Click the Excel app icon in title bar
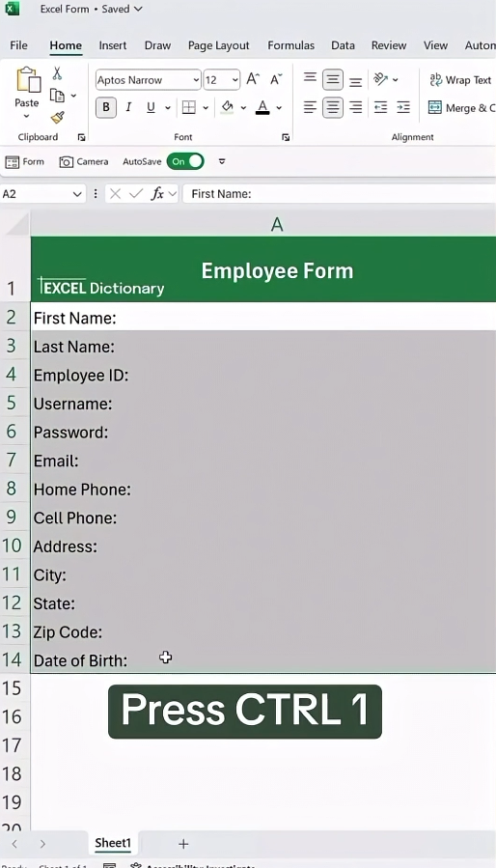The width and height of the screenshot is (496, 868). click(x=12, y=9)
